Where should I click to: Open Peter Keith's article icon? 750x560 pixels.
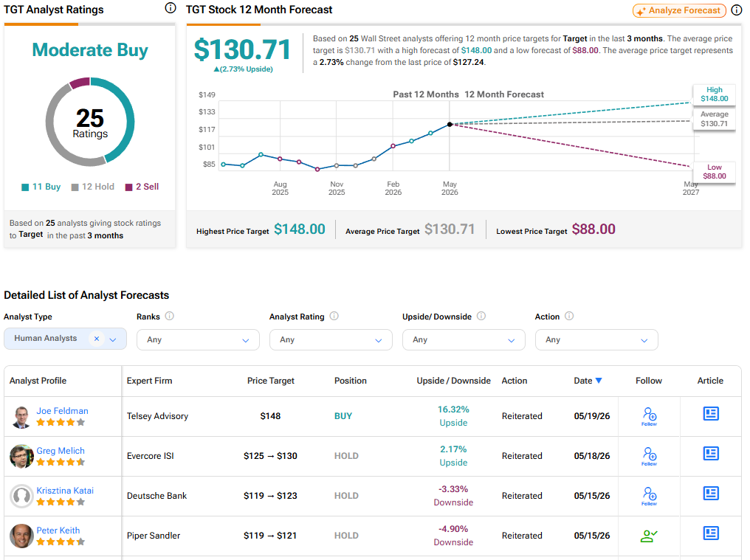click(711, 533)
